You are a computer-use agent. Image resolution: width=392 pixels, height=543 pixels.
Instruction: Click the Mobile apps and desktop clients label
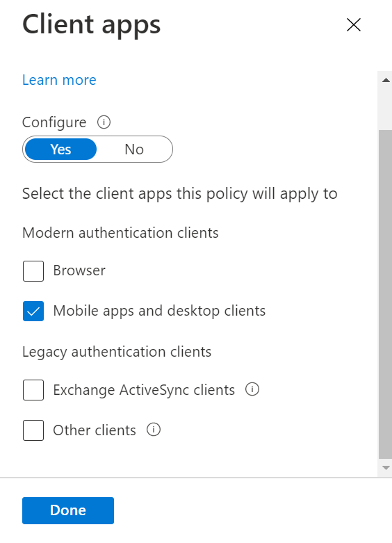pos(159,311)
